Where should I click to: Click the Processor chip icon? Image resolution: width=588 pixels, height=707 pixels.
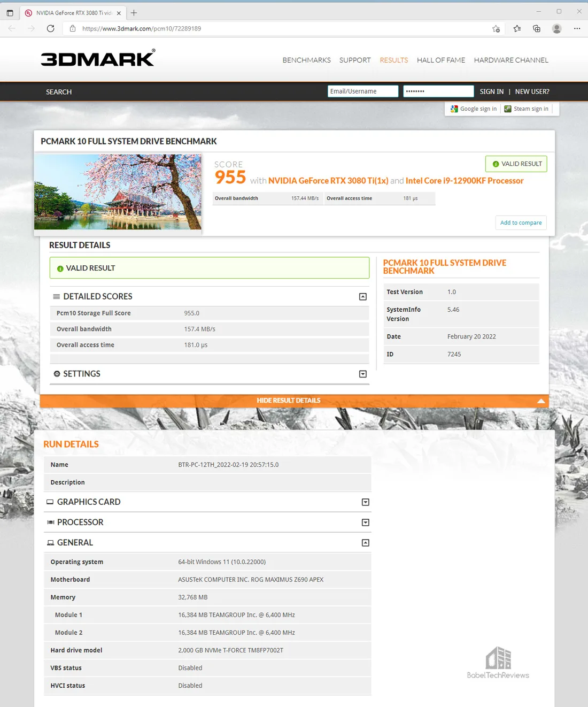point(51,522)
